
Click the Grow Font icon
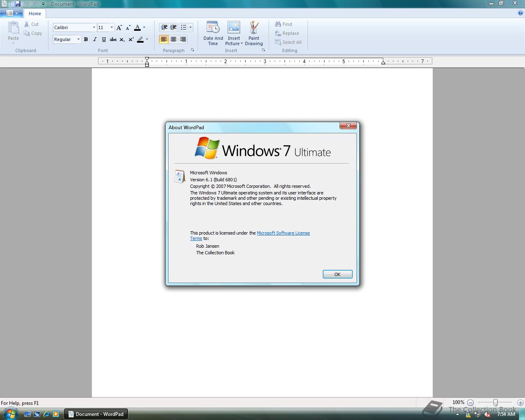point(119,27)
